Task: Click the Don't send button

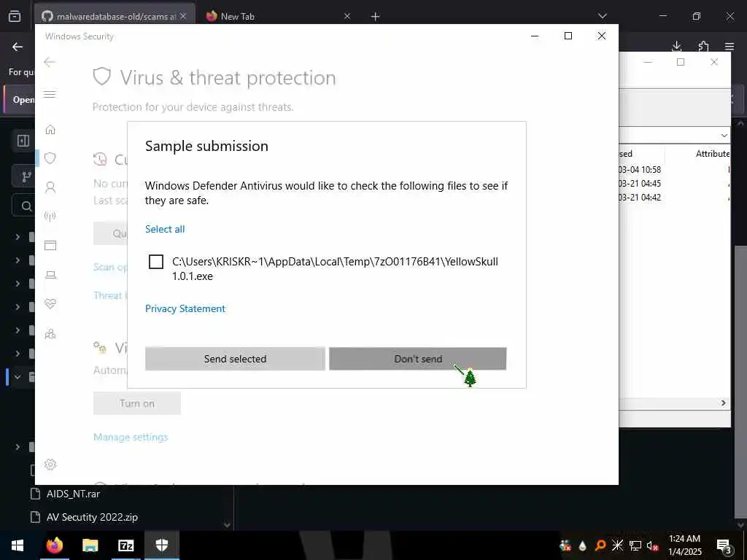Action: 418,359
